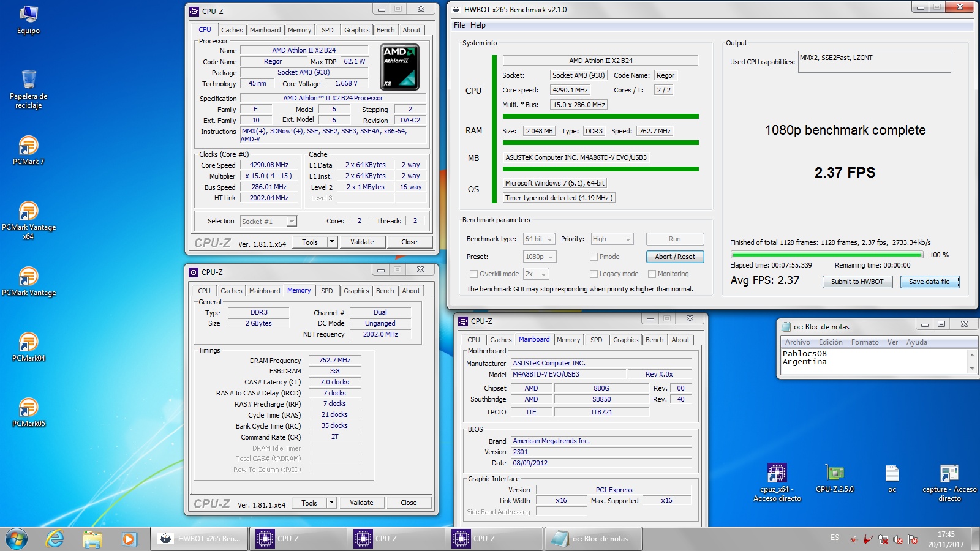Switch to oc Bloc de notas taskbar button
Viewport: 980px width, 551px height.
(x=592, y=539)
